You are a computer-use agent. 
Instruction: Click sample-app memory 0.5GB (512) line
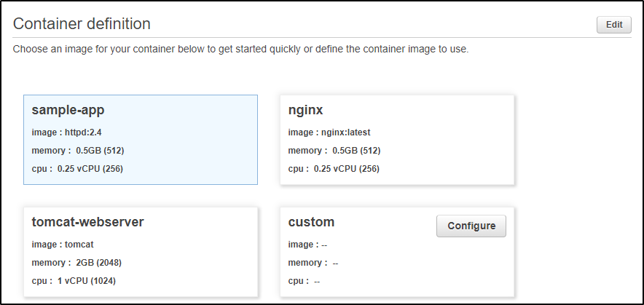click(x=78, y=151)
